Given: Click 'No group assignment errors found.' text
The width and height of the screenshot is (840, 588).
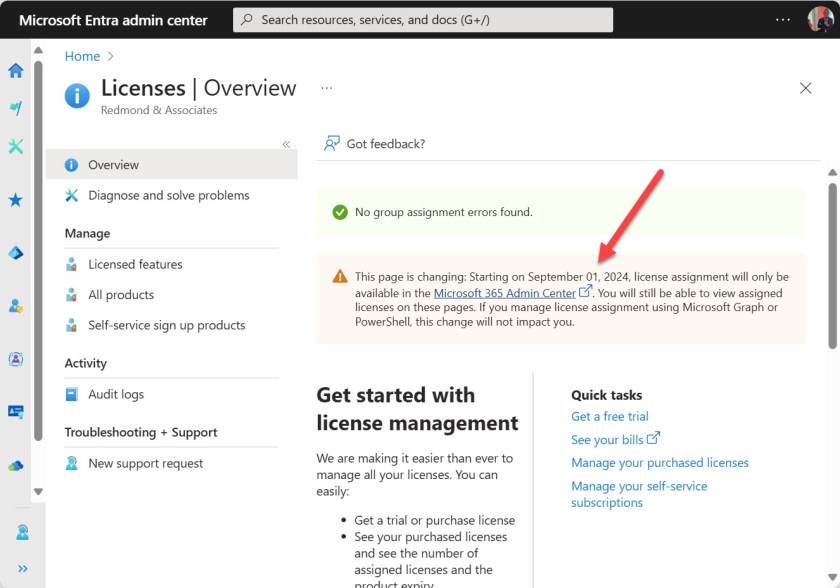Looking at the screenshot, I should [444, 212].
